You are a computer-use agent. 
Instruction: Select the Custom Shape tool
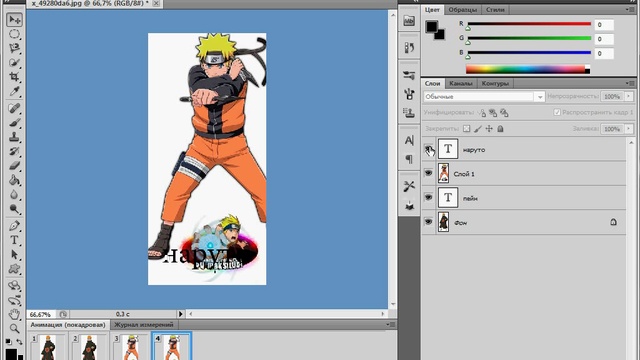pyautogui.click(x=14, y=269)
